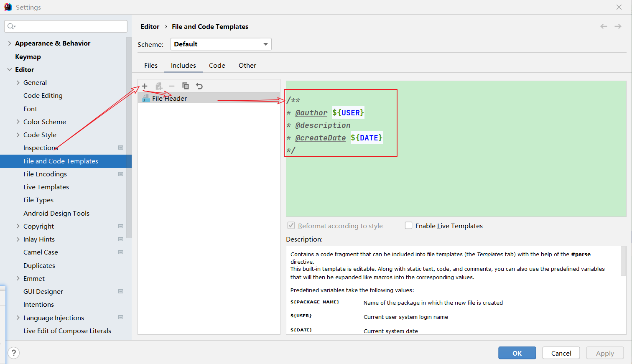632x364 pixels.
Task: Click the Copy Template icon
Action: tap(186, 86)
